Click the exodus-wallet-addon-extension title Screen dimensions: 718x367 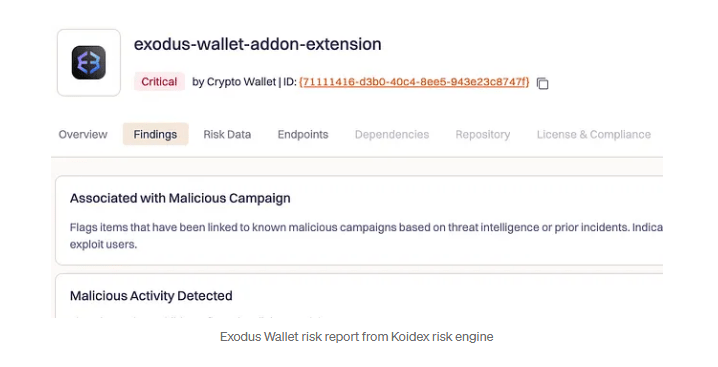(x=257, y=44)
